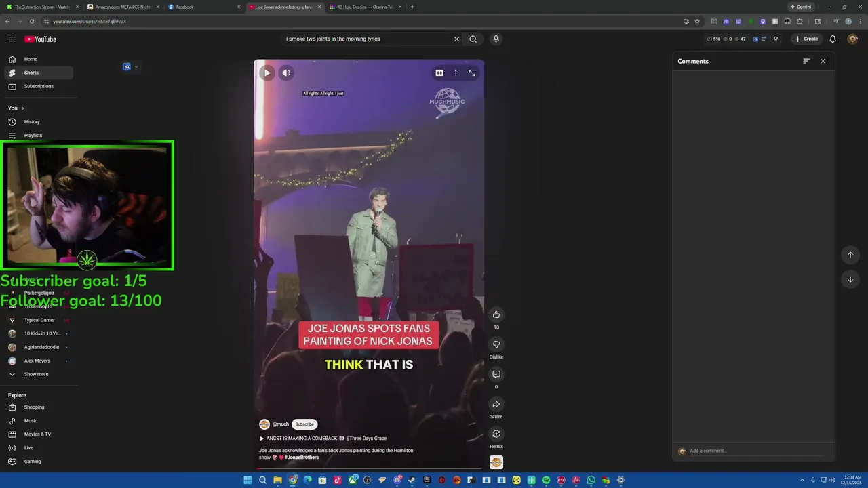Viewport: 868px width, 488px height.
Task: Click the Create button
Action: coord(806,39)
